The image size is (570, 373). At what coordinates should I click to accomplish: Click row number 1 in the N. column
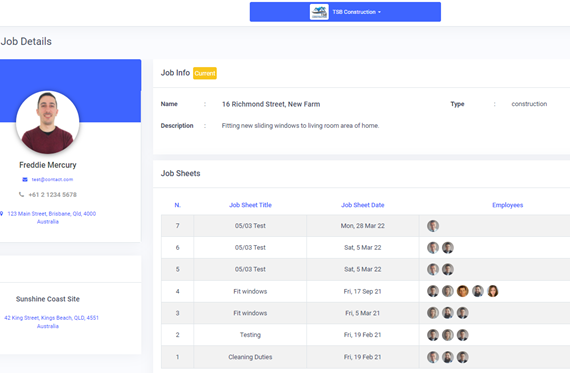pos(177,357)
